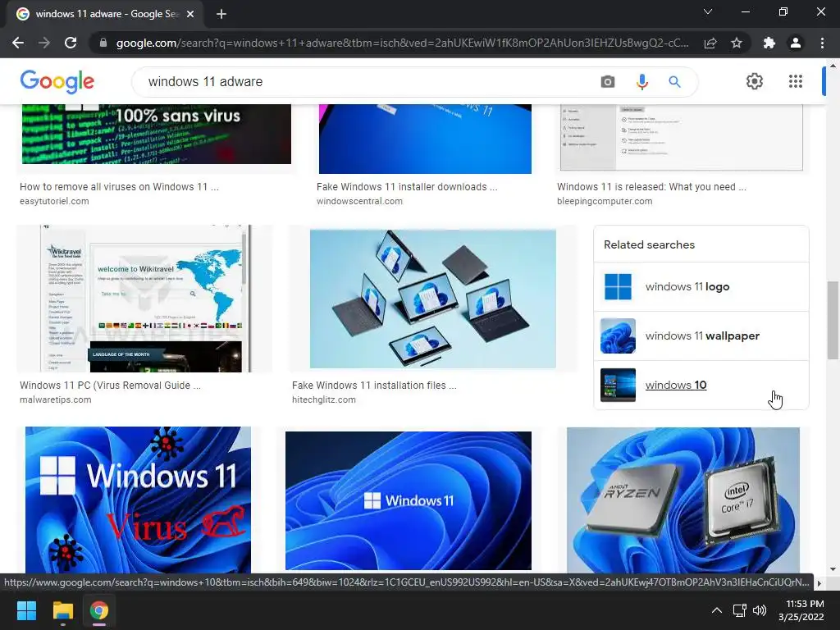
Task: Visit windowscentral.com source link
Action: 359,201
